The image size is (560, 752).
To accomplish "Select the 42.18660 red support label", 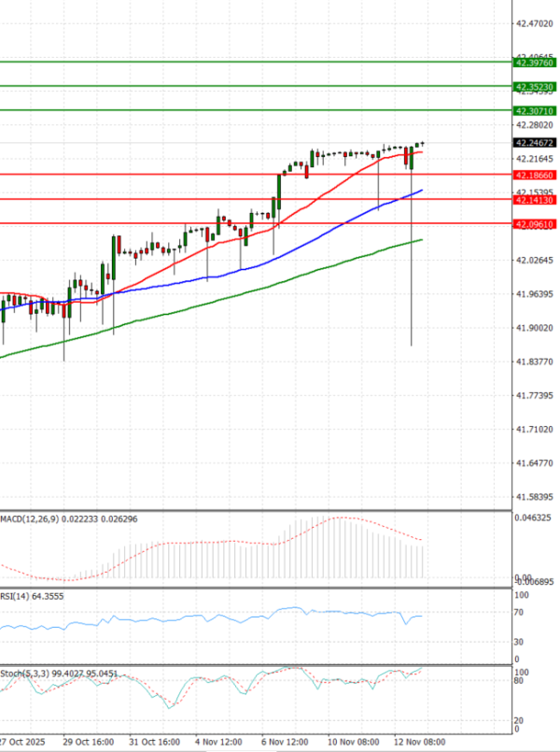I will coord(535,175).
